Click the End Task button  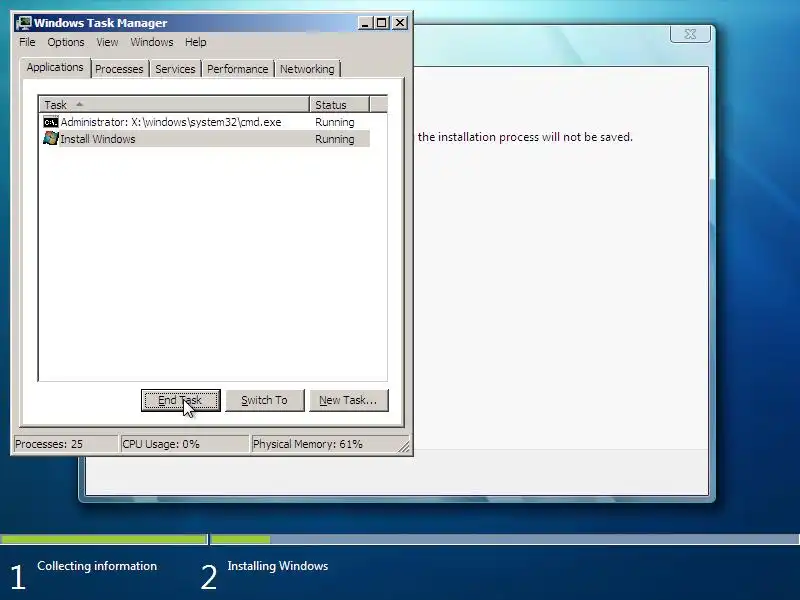[x=181, y=401]
